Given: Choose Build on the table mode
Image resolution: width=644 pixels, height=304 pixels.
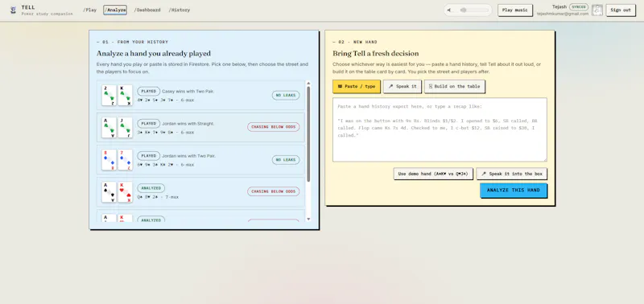Looking at the screenshot, I should coord(455,87).
